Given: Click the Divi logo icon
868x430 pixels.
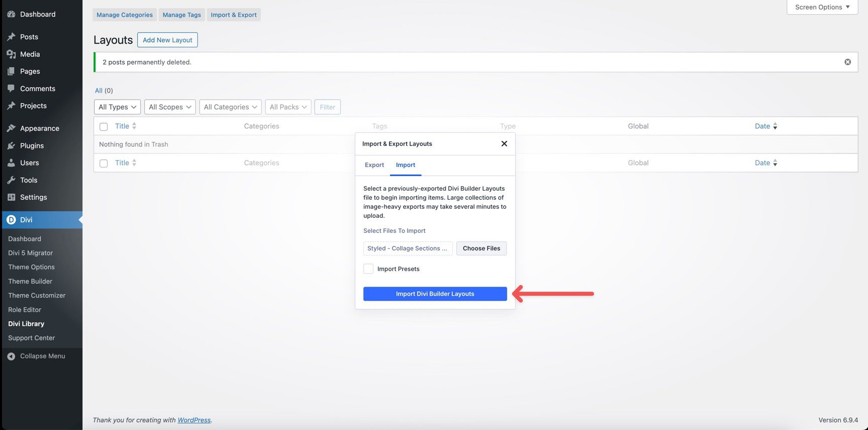Looking at the screenshot, I should [11, 220].
